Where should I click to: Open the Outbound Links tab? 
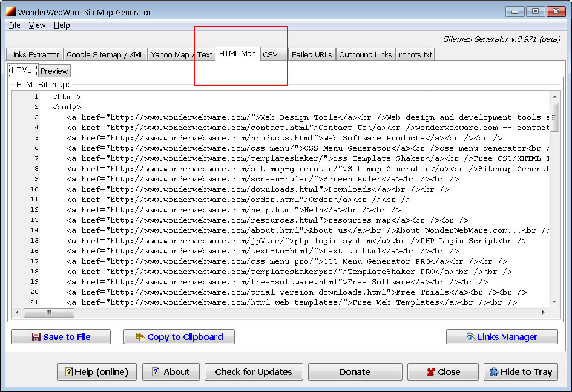(366, 54)
